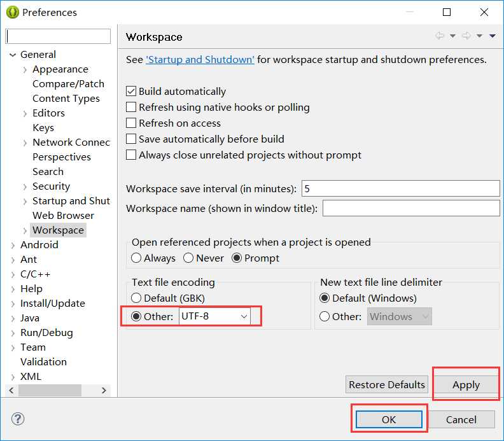Expand the Startup and Shutdown node
Image resolution: width=504 pixels, height=441 pixels.
25,201
